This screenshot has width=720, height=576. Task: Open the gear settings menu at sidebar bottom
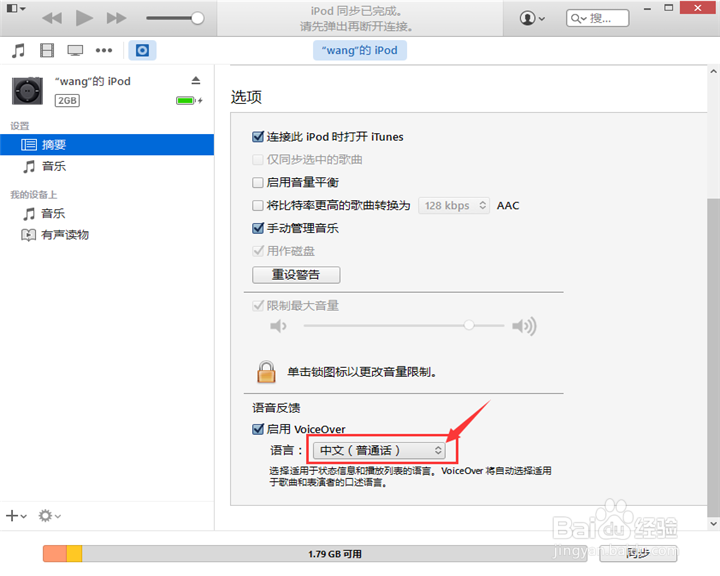tap(49, 516)
